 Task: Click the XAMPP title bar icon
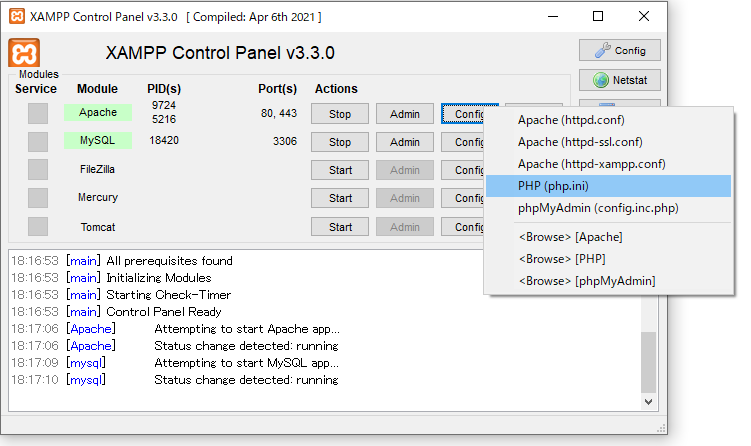click(x=19, y=17)
